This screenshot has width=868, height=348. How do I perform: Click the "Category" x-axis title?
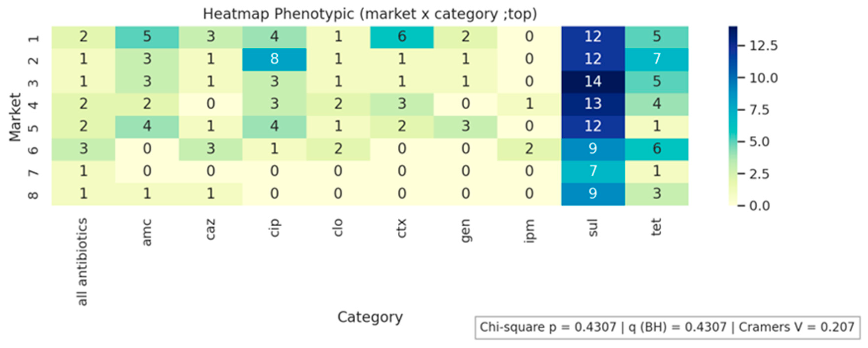pyautogui.click(x=370, y=317)
